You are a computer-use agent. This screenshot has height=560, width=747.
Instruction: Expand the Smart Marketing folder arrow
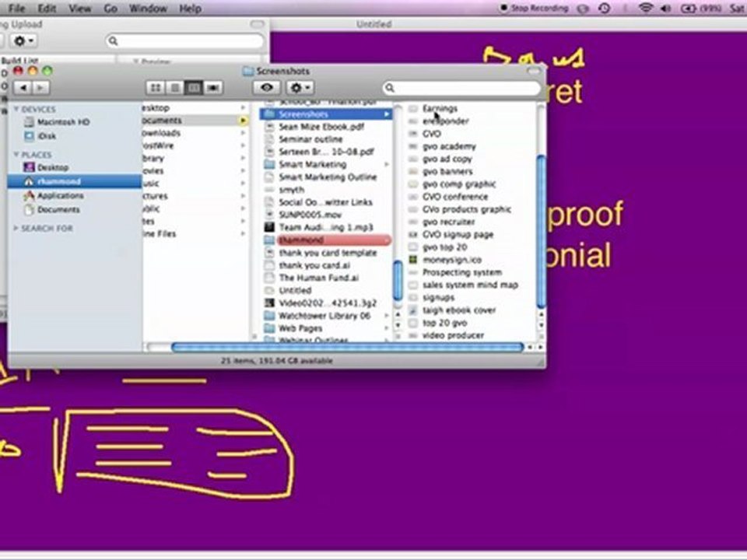(387, 164)
